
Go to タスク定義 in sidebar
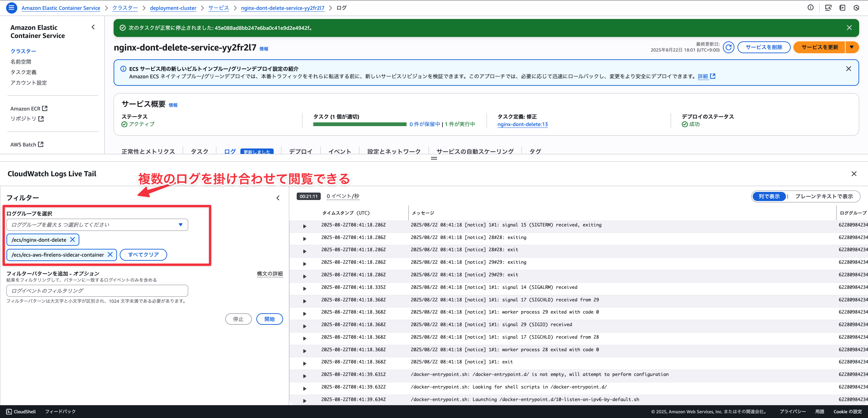click(x=23, y=72)
